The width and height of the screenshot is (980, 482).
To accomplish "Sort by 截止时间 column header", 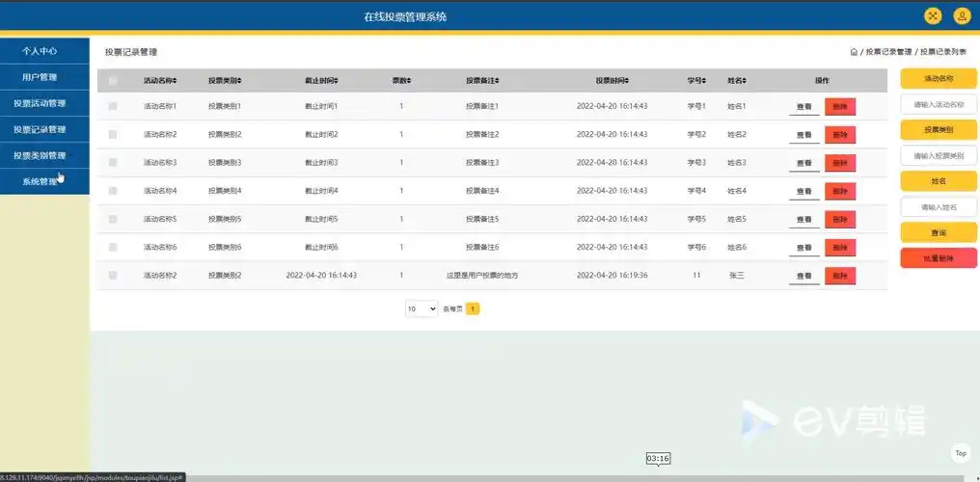I will pos(321,81).
